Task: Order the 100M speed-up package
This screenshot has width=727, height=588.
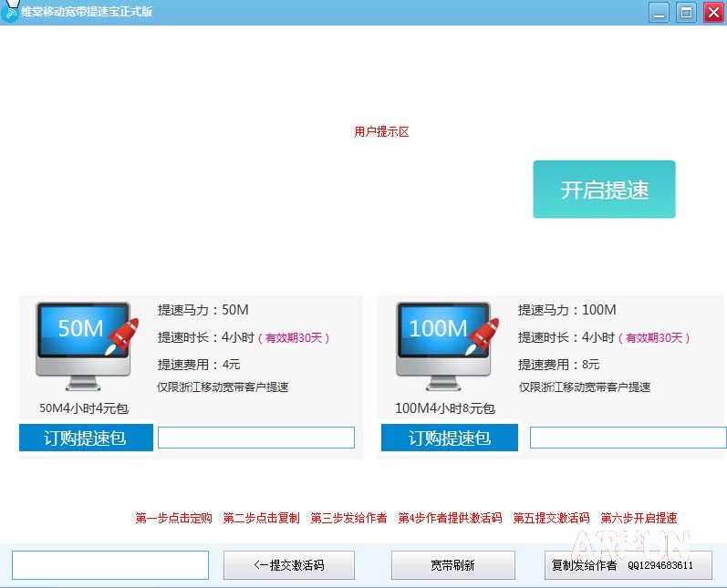Action: click(x=449, y=438)
